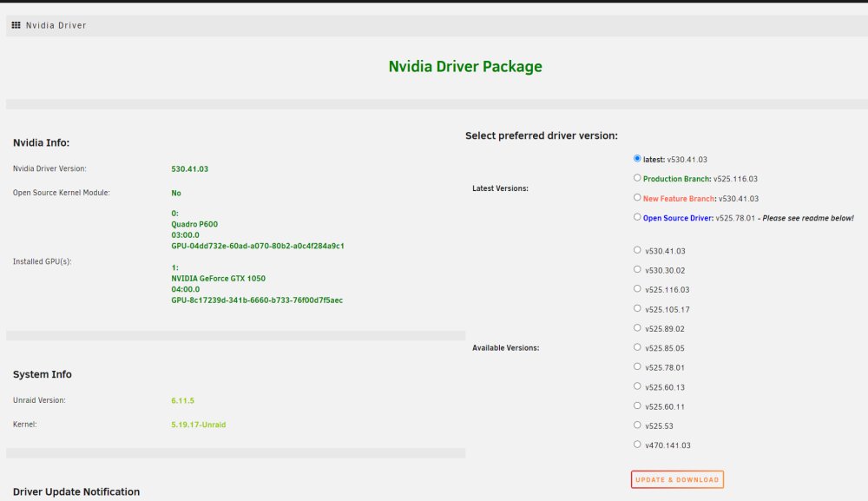Choose driver version v525.60.13
The width and height of the screenshot is (868, 501).
pyautogui.click(x=637, y=386)
